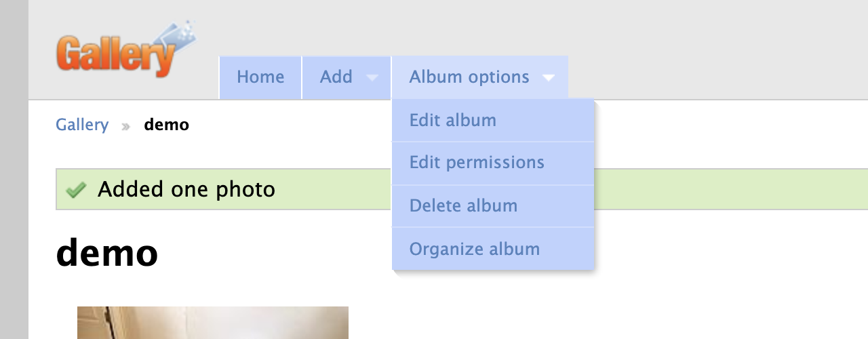Collapse the Album options dropdown arrow
This screenshot has height=339, width=868.
(x=549, y=78)
